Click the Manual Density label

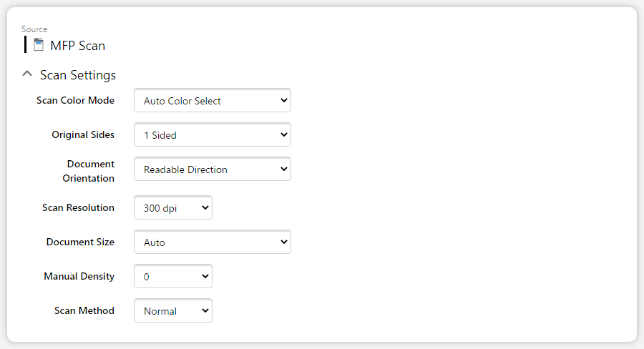79,276
